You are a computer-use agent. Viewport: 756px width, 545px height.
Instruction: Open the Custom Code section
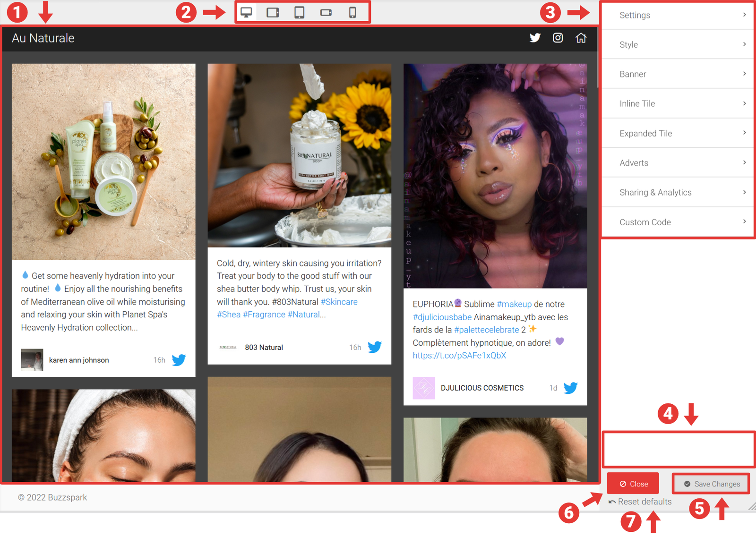coord(678,222)
